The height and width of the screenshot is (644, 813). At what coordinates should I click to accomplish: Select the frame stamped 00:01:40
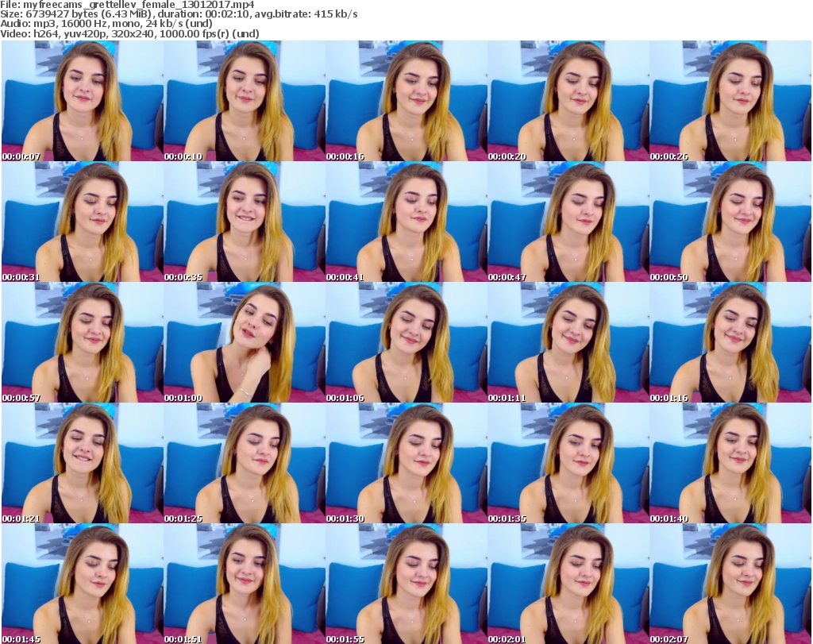(x=730, y=464)
